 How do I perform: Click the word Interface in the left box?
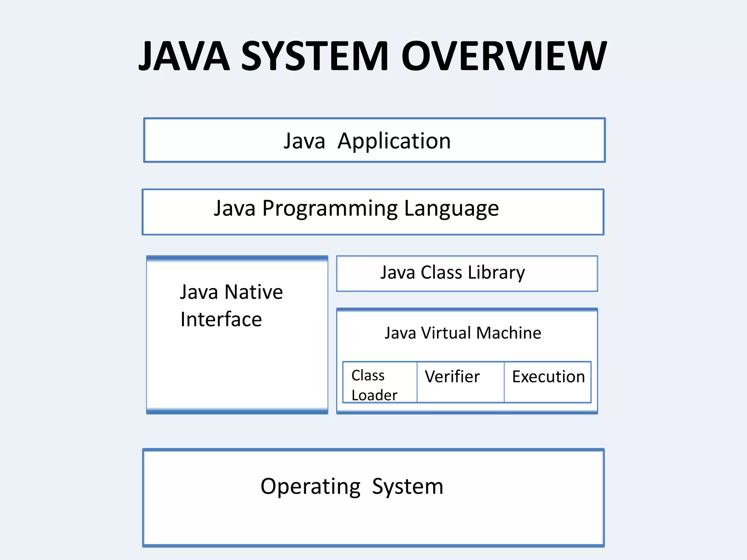[x=221, y=319]
